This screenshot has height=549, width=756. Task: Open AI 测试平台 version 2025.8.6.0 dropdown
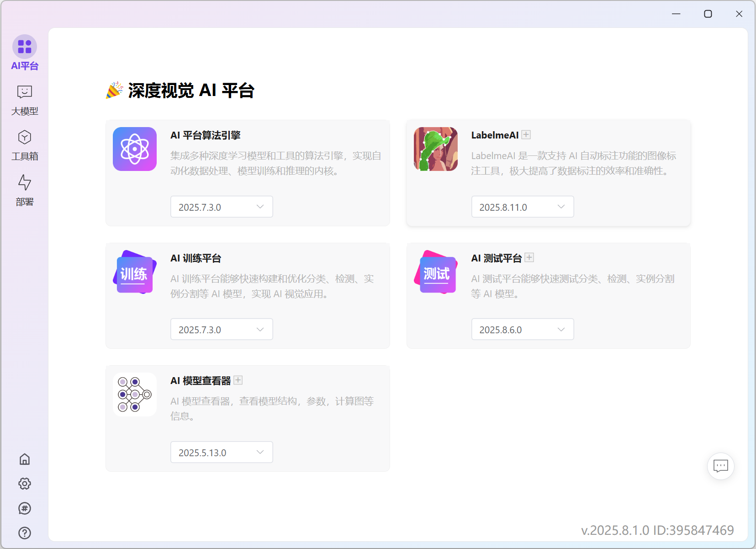tap(522, 330)
